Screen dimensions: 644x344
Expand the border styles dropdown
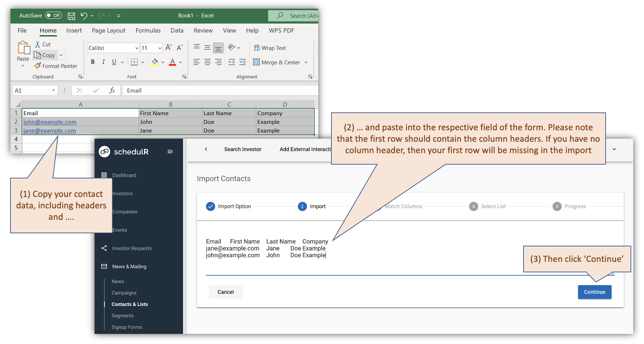[142, 62]
